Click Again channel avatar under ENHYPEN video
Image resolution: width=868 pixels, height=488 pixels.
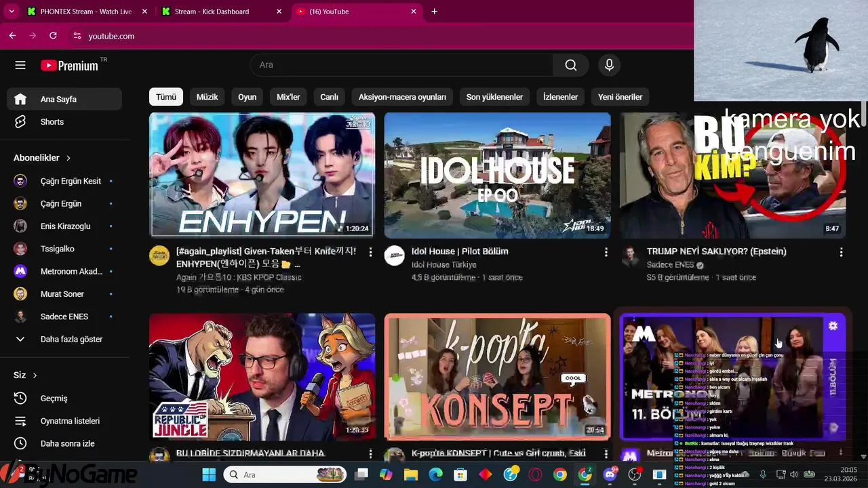point(159,256)
